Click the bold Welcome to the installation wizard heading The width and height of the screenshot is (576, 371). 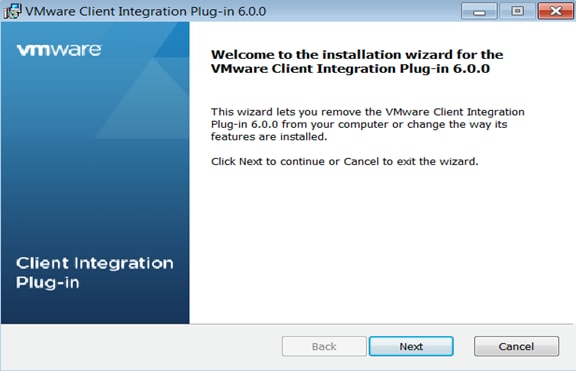pyautogui.click(x=357, y=61)
